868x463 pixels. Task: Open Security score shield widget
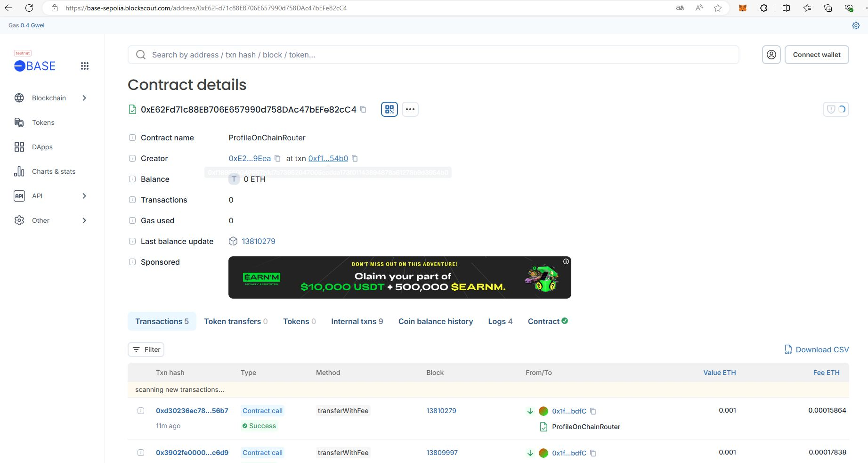[836, 109]
